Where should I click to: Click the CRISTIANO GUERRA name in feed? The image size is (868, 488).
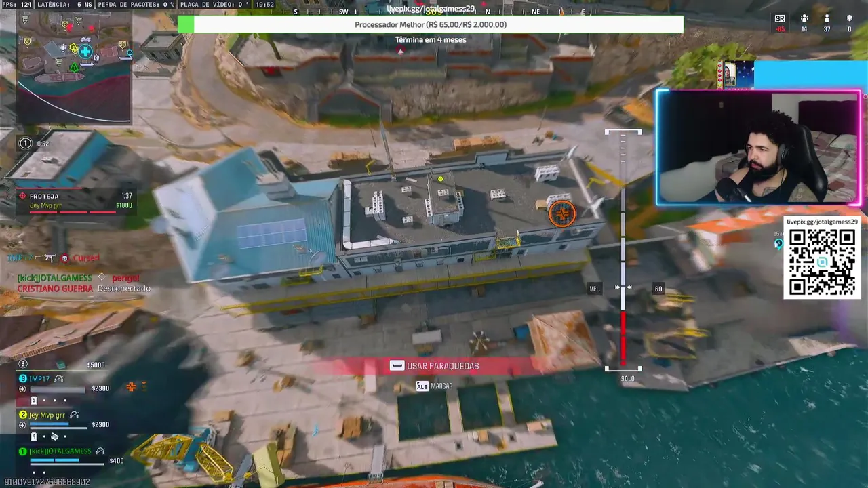point(54,288)
